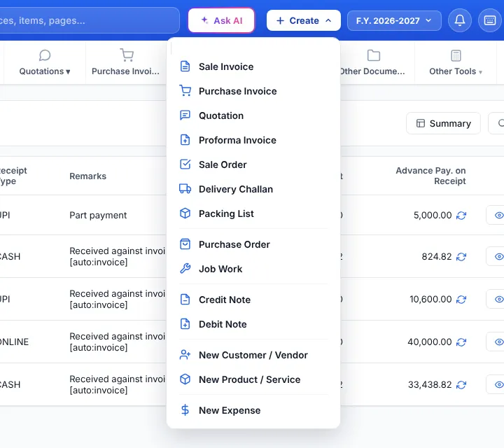This screenshot has width=504, height=448.
Task: Click refresh icon beside 5,000.00 amount
Action: coord(461,216)
